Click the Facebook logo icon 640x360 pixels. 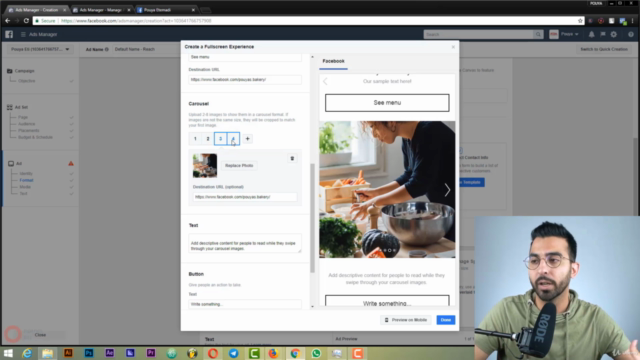point(9,34)
